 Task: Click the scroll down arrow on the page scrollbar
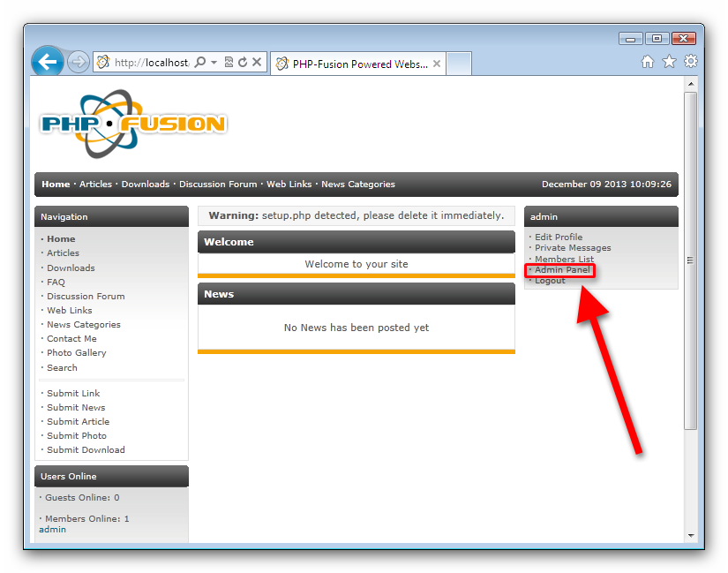click(x=691, y=535)
